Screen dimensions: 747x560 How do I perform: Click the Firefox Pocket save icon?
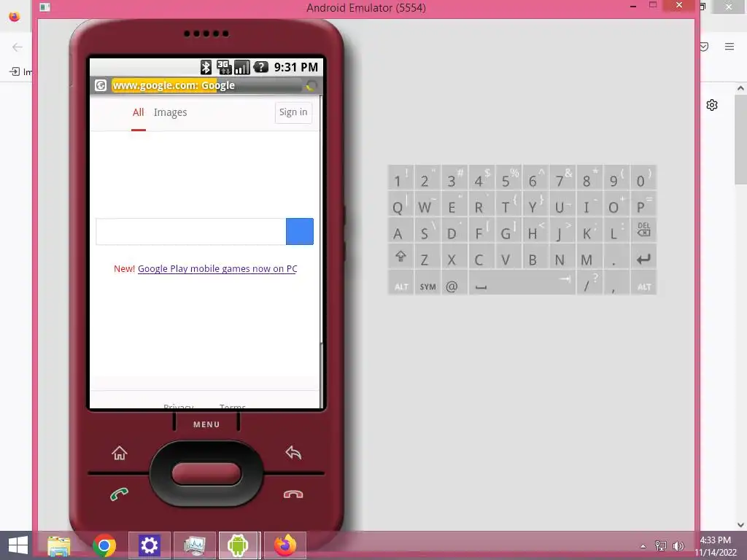point(704,46)
